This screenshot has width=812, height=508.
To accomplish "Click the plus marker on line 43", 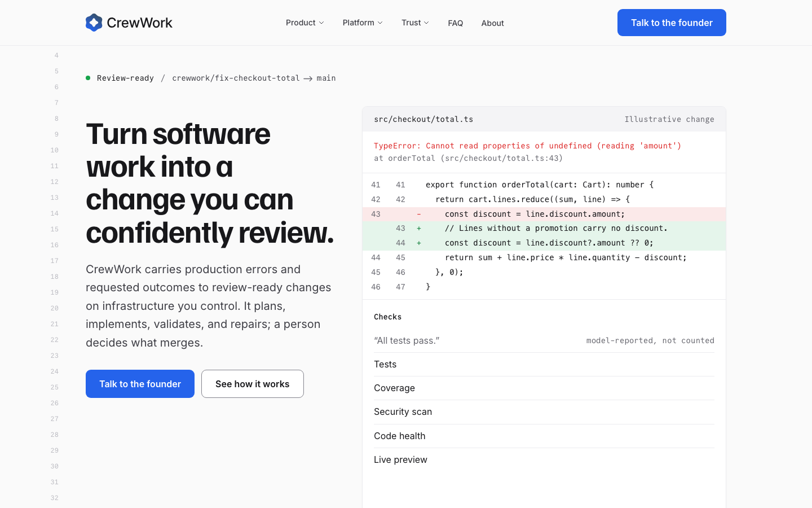I will click(x=418, y=228).
